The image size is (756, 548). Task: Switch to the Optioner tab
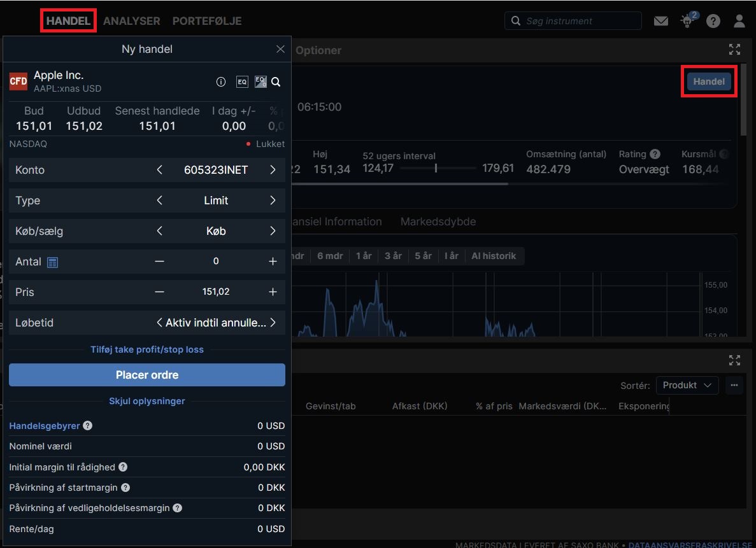(x=318, y=50)
